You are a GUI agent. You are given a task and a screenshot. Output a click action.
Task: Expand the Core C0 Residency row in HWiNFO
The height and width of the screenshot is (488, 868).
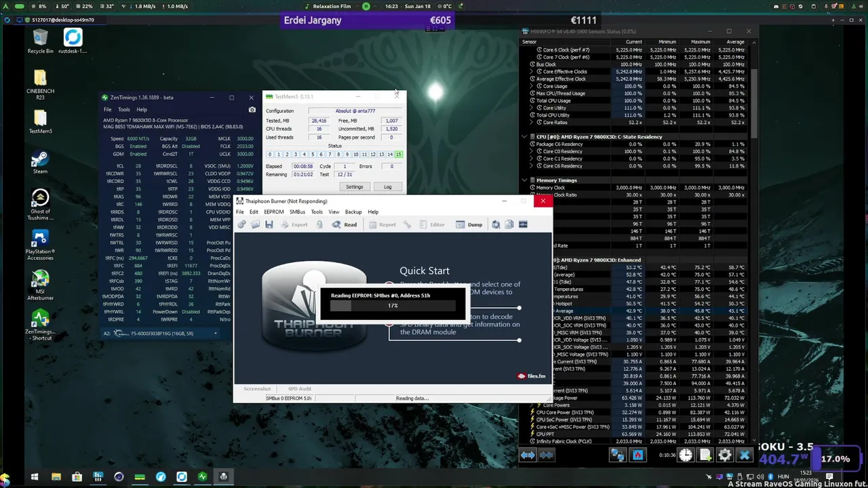[x=532, y=151]
